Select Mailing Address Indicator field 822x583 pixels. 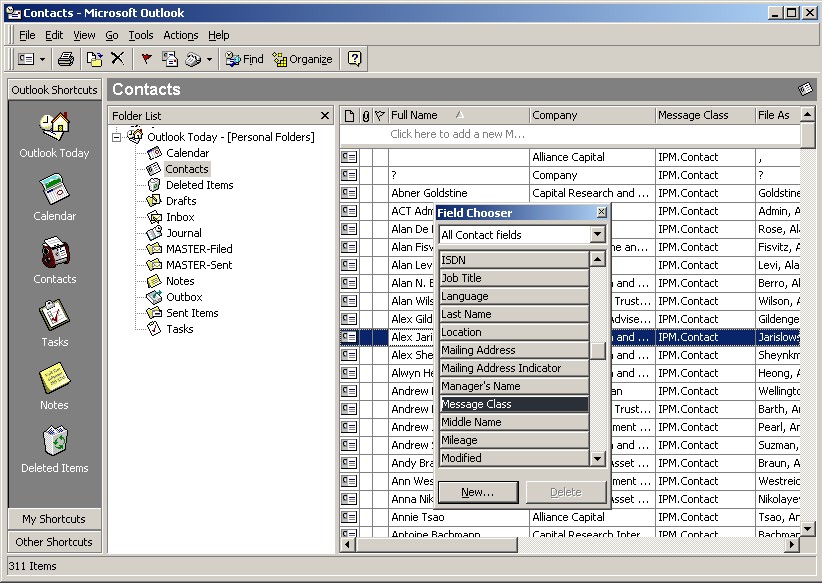[x=514, y=368]
